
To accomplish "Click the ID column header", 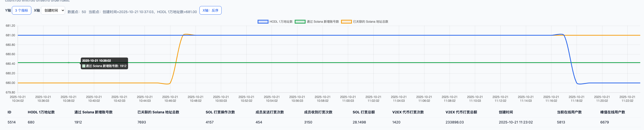I will (x=9, y=112).
